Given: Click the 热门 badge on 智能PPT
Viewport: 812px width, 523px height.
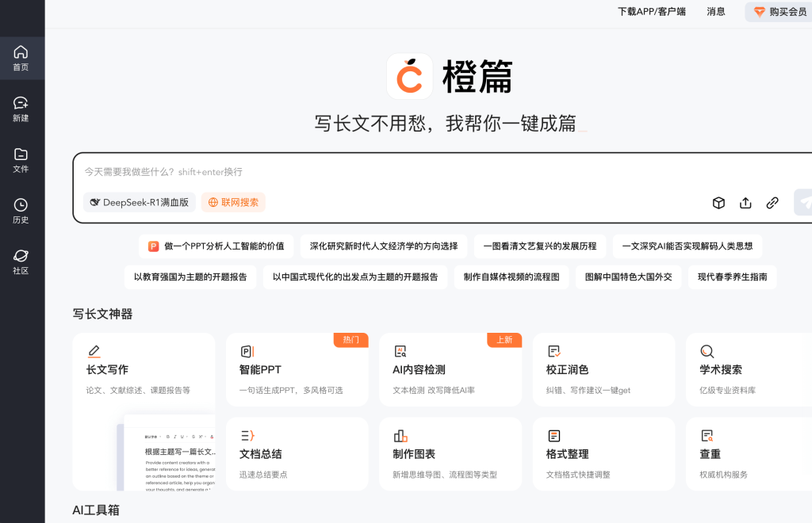Looking at the screenshot, I should 350,340.
